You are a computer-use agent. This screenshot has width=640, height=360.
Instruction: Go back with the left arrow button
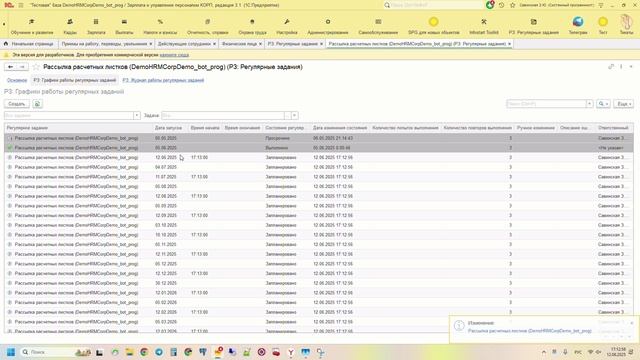11,67
